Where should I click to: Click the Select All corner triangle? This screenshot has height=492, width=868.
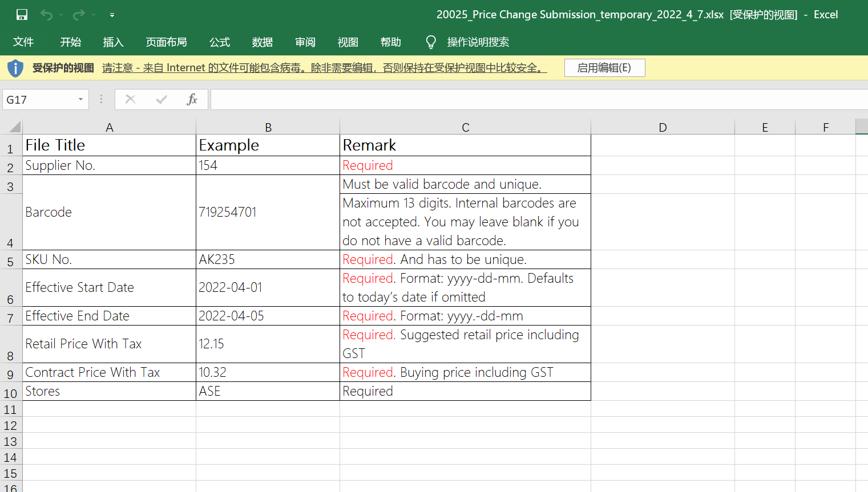pyautogui.click(x=15, y=127)
